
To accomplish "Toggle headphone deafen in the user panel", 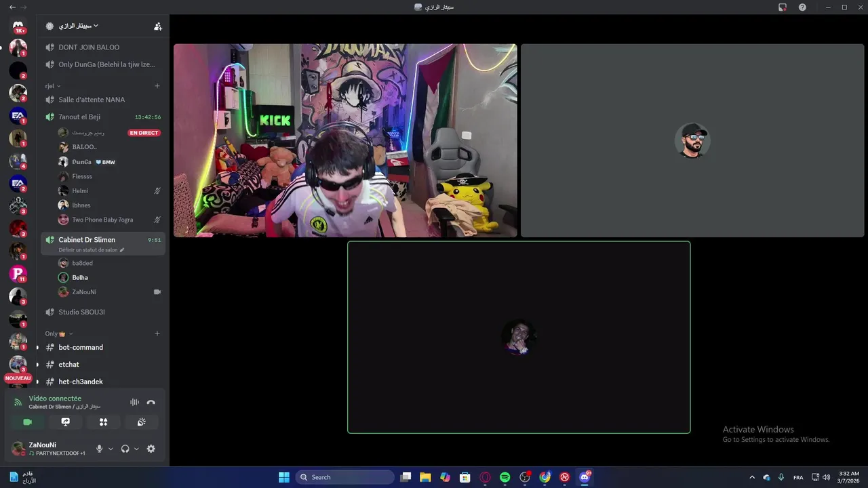I will (125, 449).
